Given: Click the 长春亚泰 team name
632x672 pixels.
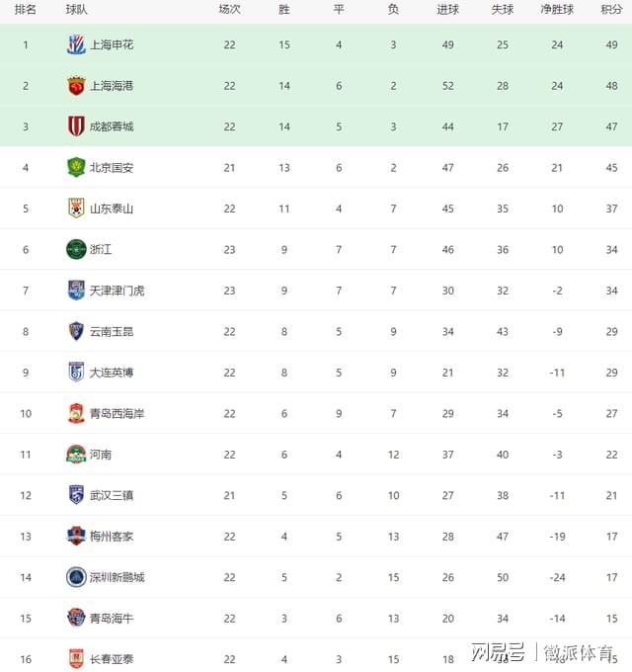Looking at the screenshot, I should pyautogui.click(x=112, y=659).
